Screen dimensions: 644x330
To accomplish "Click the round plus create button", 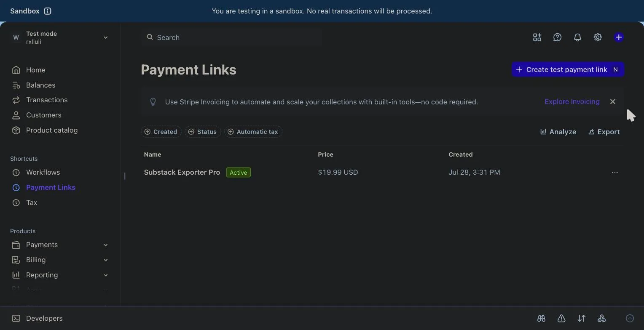I will coord(619,37).
